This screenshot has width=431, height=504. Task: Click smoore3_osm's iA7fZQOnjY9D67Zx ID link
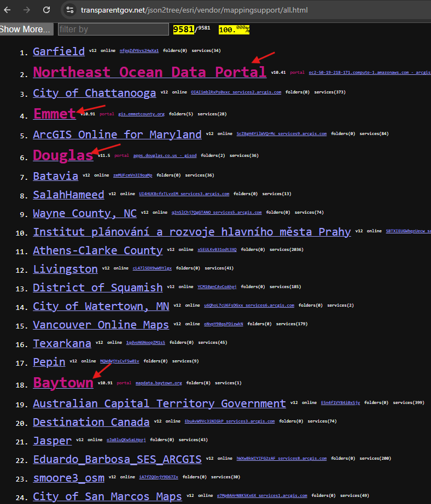[159, 477]
